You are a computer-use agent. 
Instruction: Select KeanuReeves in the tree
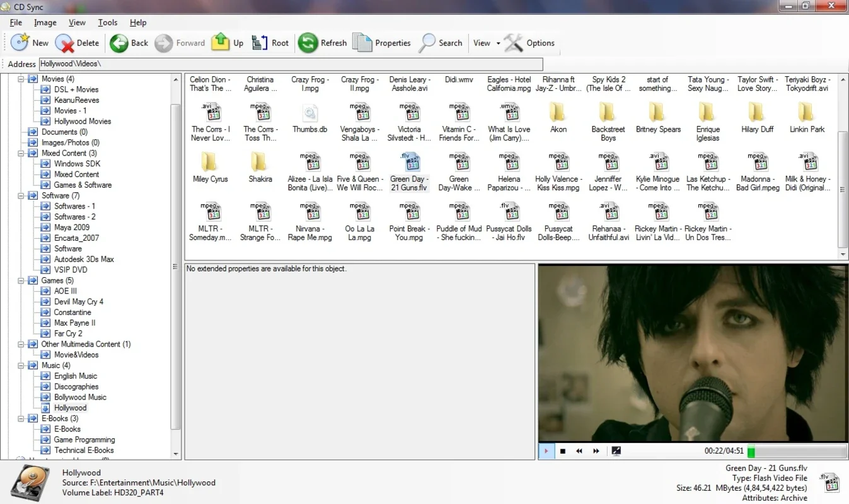pyautogui.click(x=76, y=100)
